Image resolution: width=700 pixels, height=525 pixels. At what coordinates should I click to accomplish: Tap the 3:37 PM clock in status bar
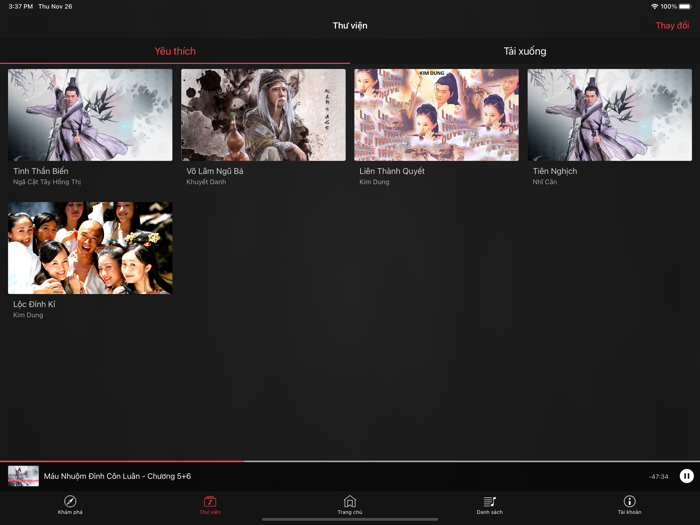point(21,6)
